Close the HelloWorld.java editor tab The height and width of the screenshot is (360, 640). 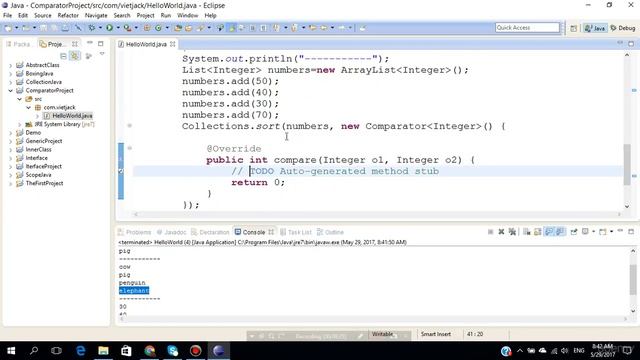pyautogui.click(x=173, y=44)
